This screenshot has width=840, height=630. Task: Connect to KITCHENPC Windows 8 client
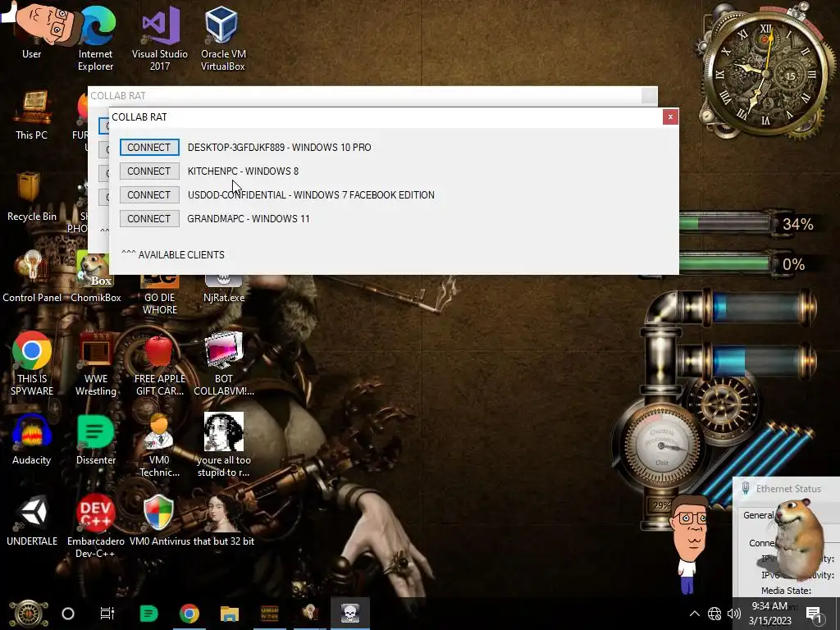pyautogui.click(x=149, y=171)
